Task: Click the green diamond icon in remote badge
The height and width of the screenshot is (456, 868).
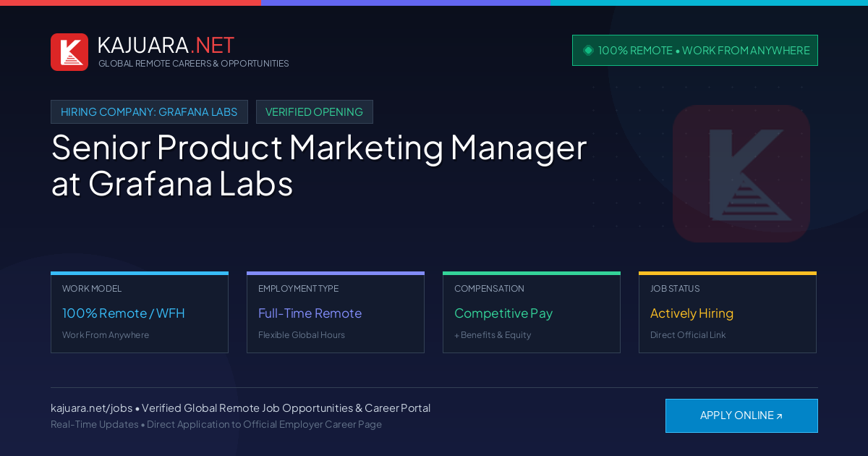Action: [588, 51]
